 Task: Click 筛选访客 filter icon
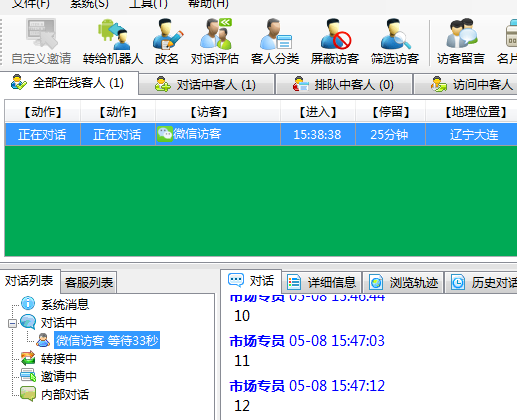(x=395, y=42)
